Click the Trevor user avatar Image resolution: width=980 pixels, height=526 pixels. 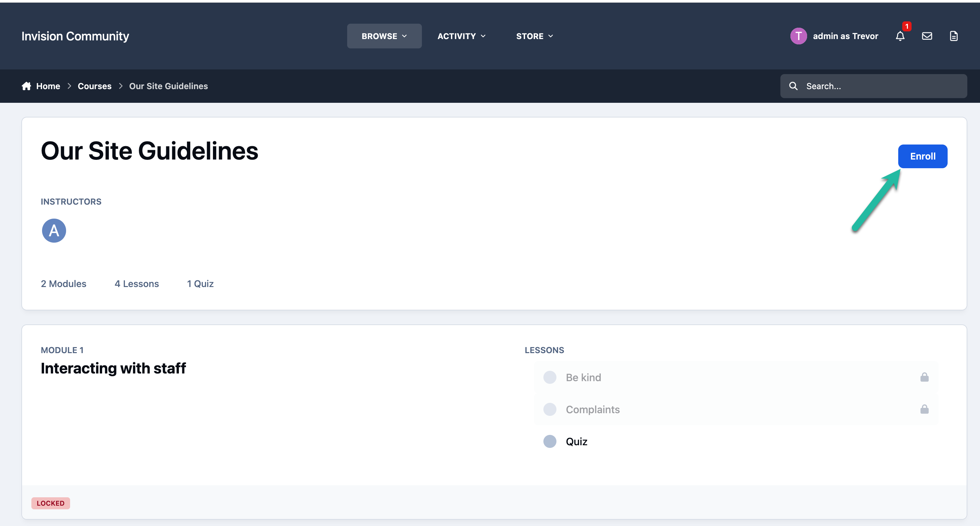798,36
